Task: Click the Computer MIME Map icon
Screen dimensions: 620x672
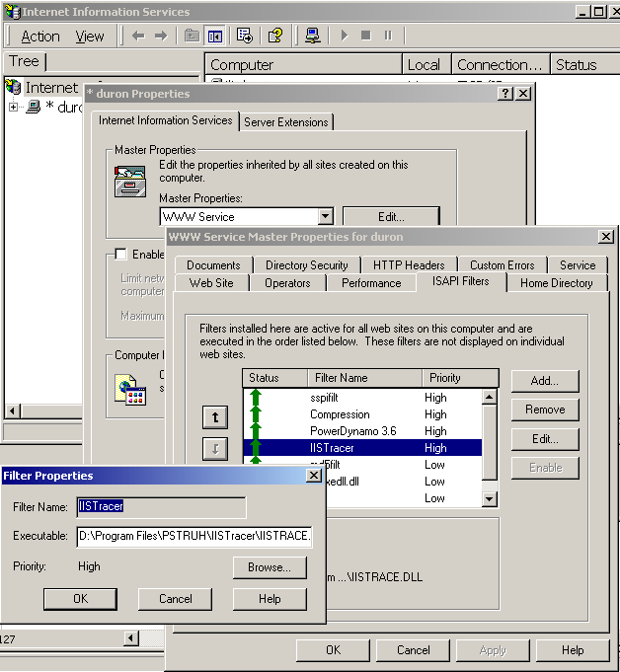Action: pos(130,390)
